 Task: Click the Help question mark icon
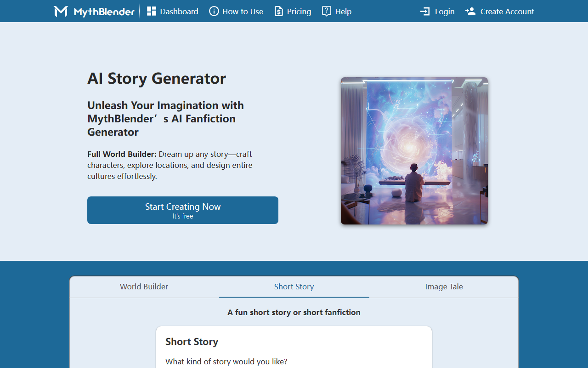[327, 11]
